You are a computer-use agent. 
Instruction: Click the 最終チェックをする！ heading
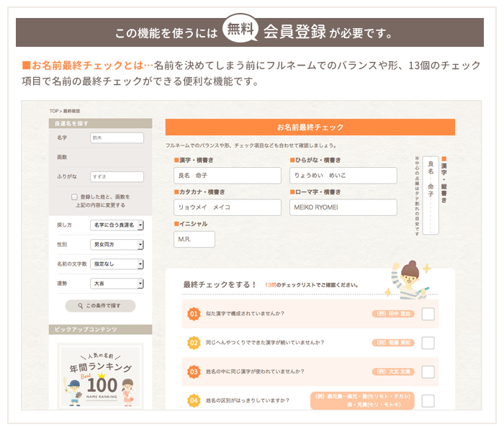click(220, 284)
